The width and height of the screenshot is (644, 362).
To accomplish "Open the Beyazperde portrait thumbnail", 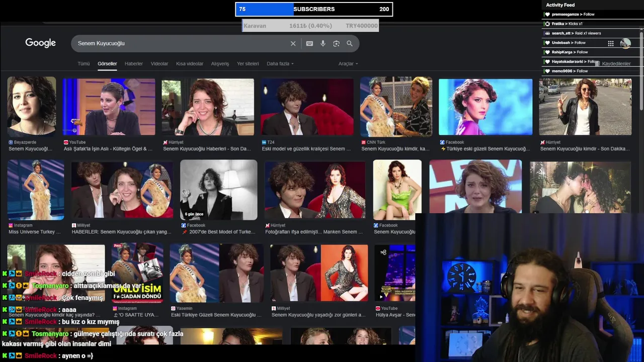I will point(32,106).
